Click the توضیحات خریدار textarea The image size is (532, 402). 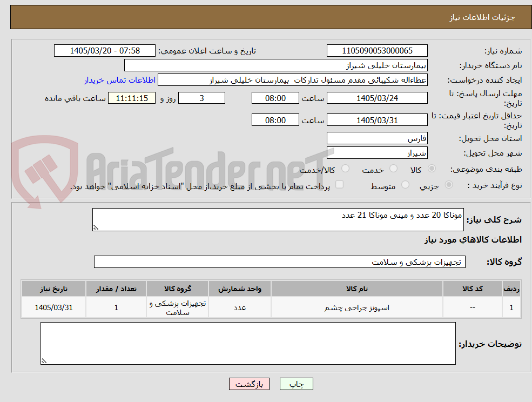(248, 343)
